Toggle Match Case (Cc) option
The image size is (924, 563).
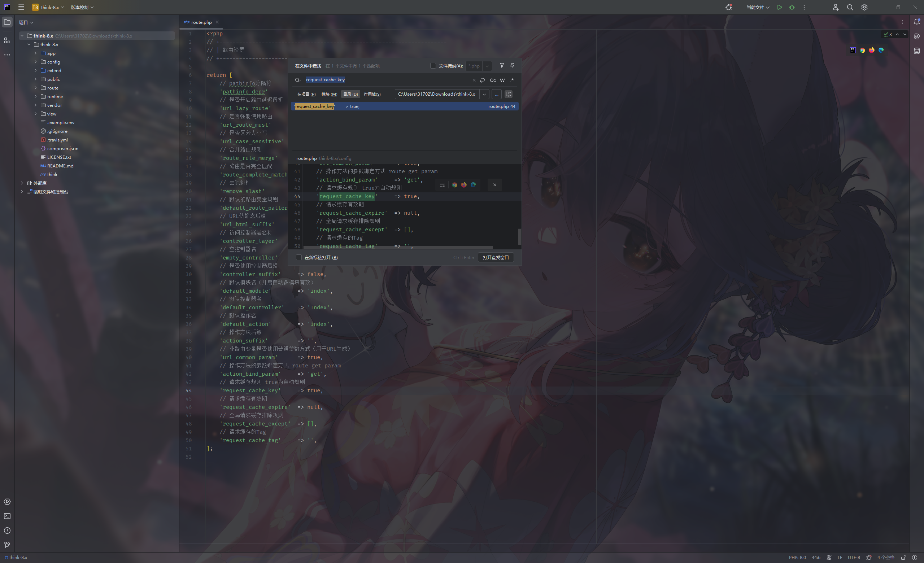coord(493,80)
